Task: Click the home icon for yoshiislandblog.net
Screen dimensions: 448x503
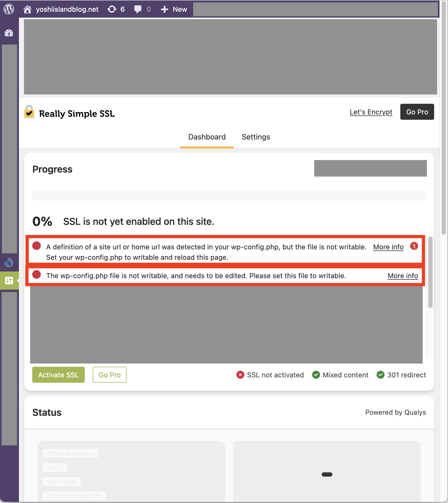Action: click(27, 9)
